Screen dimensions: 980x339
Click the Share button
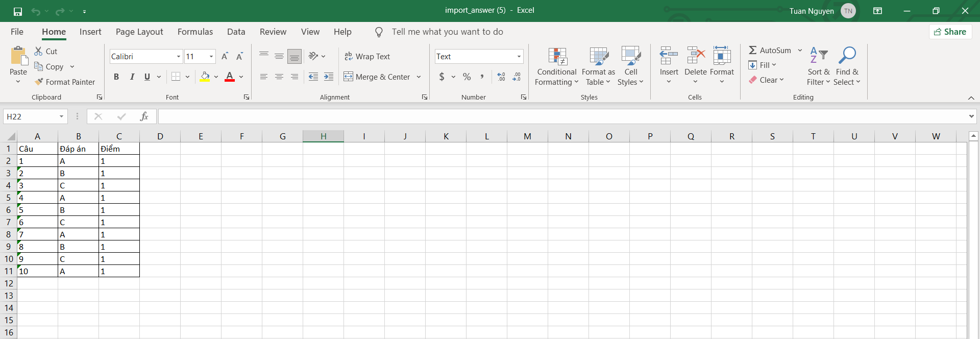[950, 32]
